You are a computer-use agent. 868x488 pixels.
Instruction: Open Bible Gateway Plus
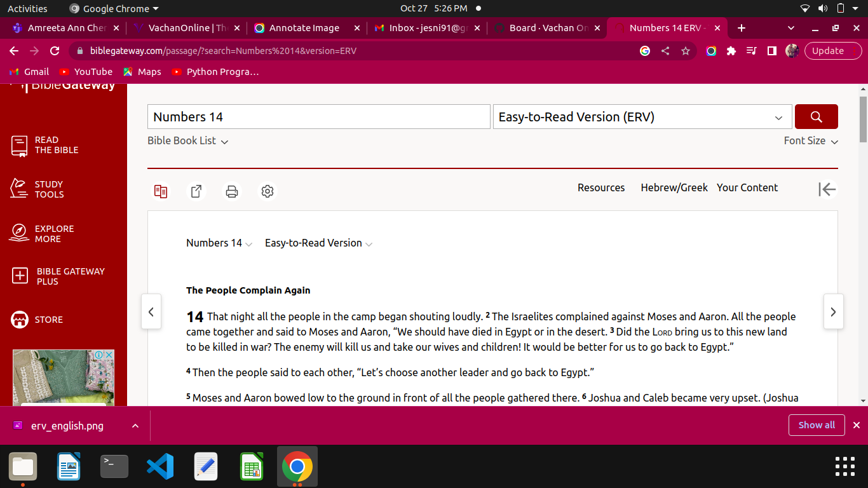click(71, 276)
